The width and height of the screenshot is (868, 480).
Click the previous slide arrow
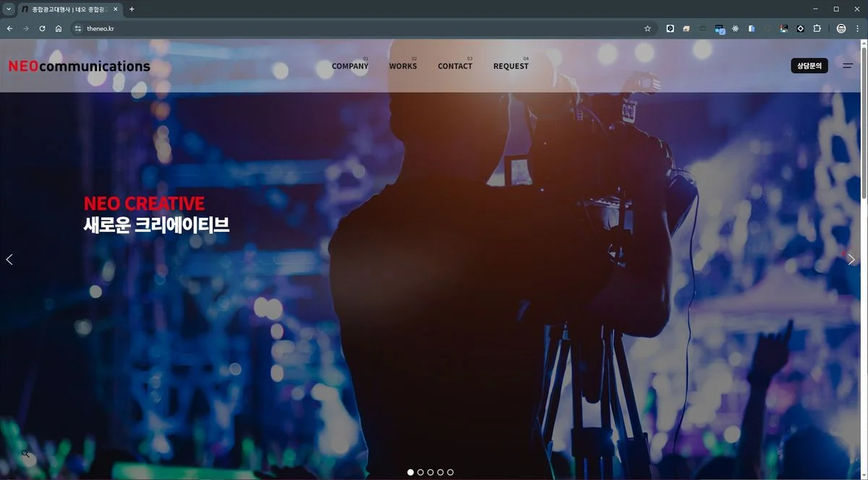point(9,259)
